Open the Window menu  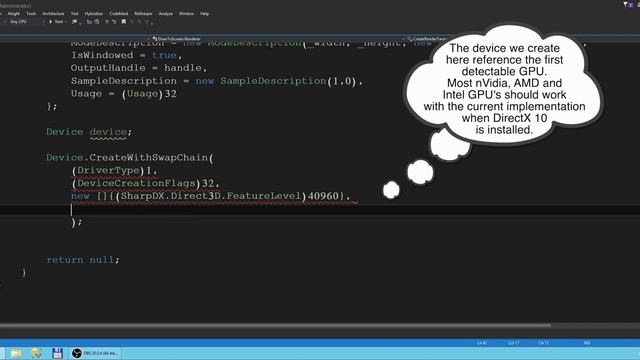click(186, 13)
